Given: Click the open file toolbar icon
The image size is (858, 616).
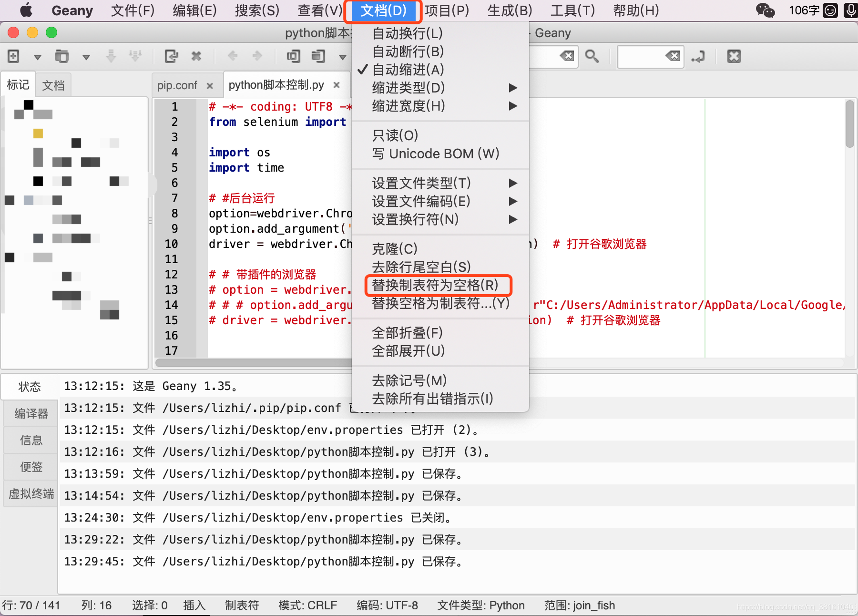Looking at the screenshot, I should 61,56.
